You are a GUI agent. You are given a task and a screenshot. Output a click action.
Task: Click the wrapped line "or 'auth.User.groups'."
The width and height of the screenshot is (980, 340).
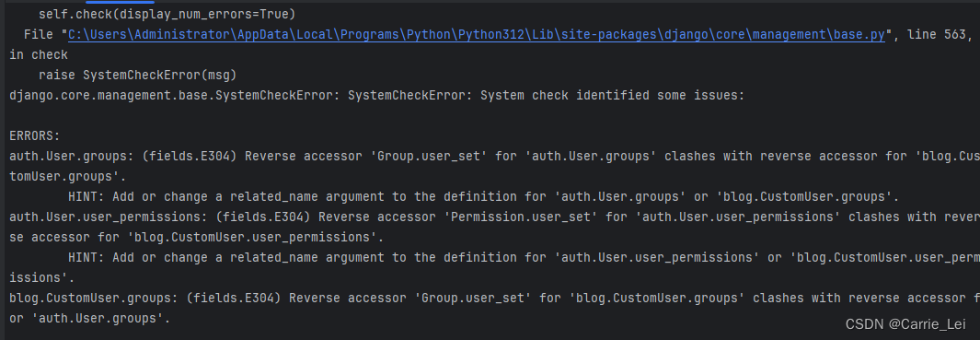click(x=90, y=319)
